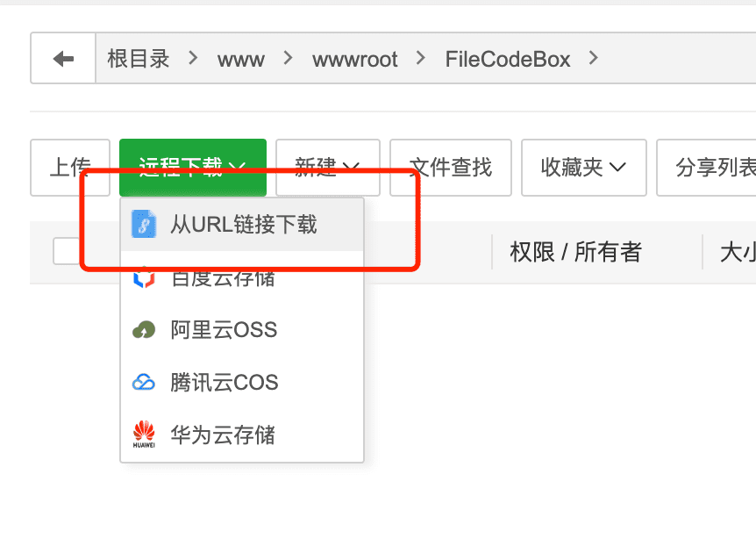Click the back arrow icon in path bar
The image size is (756, 546).
(x=63, y=59)
